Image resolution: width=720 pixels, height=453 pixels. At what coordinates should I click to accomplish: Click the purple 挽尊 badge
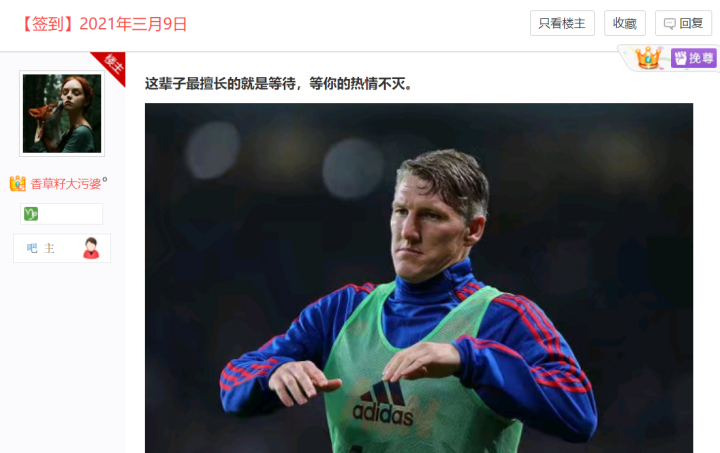click(x=693, y=58)
